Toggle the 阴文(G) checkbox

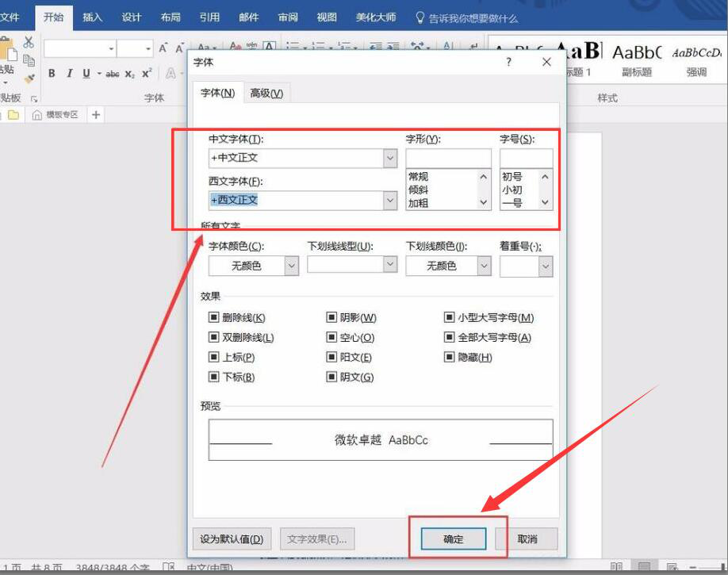(331, 377)
